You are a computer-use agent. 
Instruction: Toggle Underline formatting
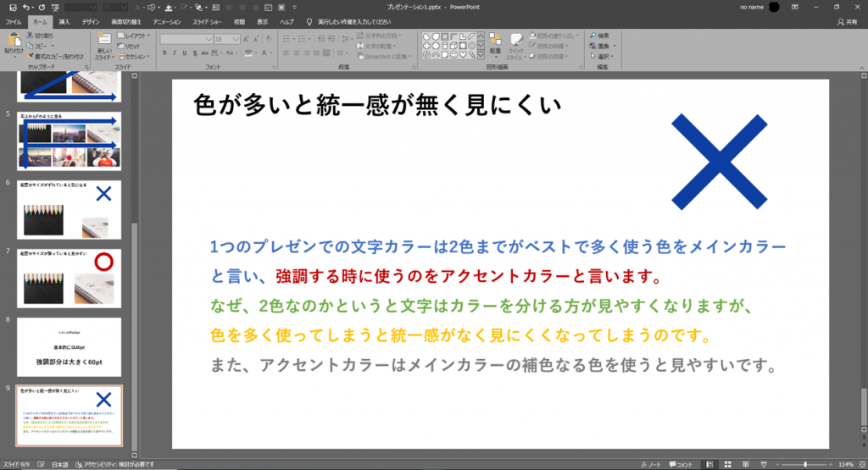coord(184,53)
